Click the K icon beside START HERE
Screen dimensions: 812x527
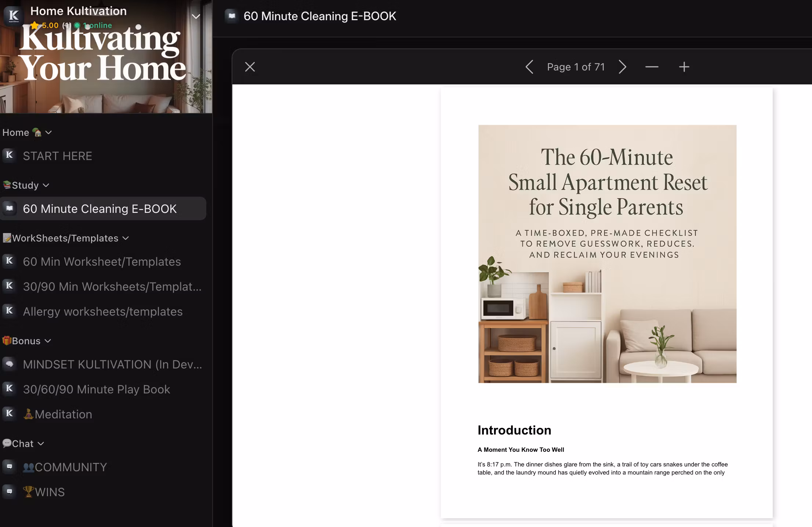pos(9,156)
